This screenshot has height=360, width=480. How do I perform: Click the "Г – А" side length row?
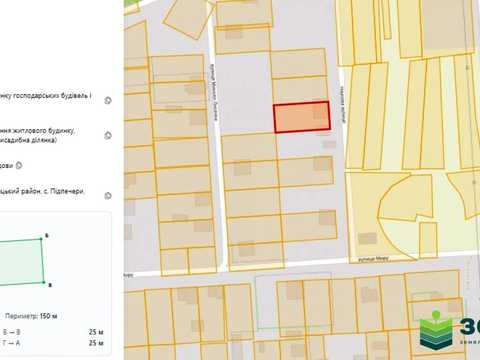pyautogui.click(x=53, y=343)
